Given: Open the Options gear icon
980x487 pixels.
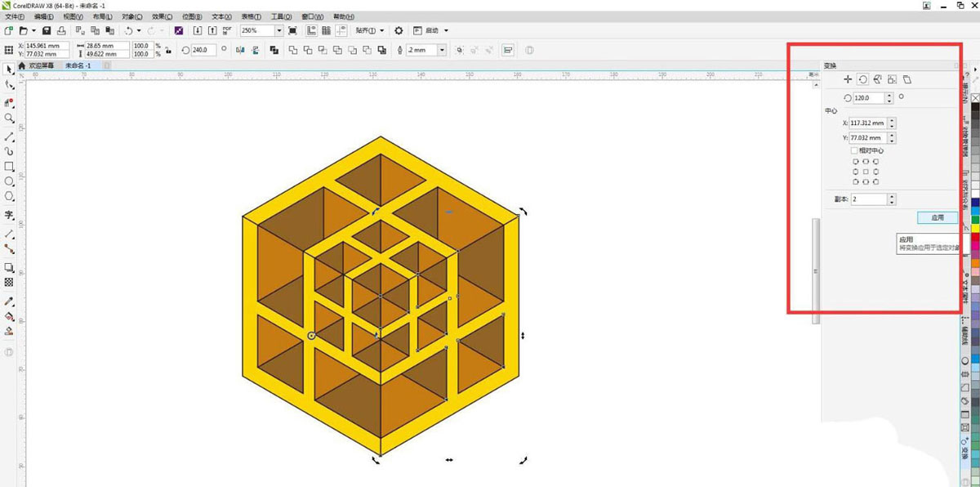Looking at the screenshot, I should (x=399, y=30).
